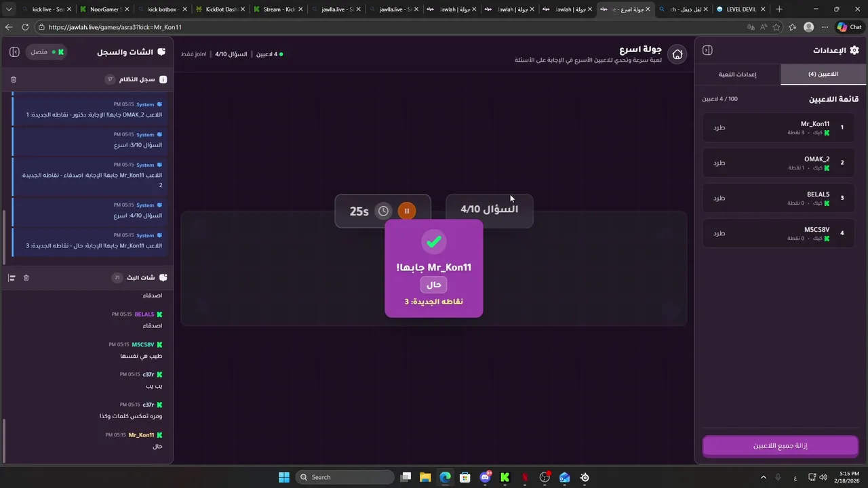Open the browser three-dots settings menu
The width and height of the screenshot is (868, 488).
(x=825, y=27)
